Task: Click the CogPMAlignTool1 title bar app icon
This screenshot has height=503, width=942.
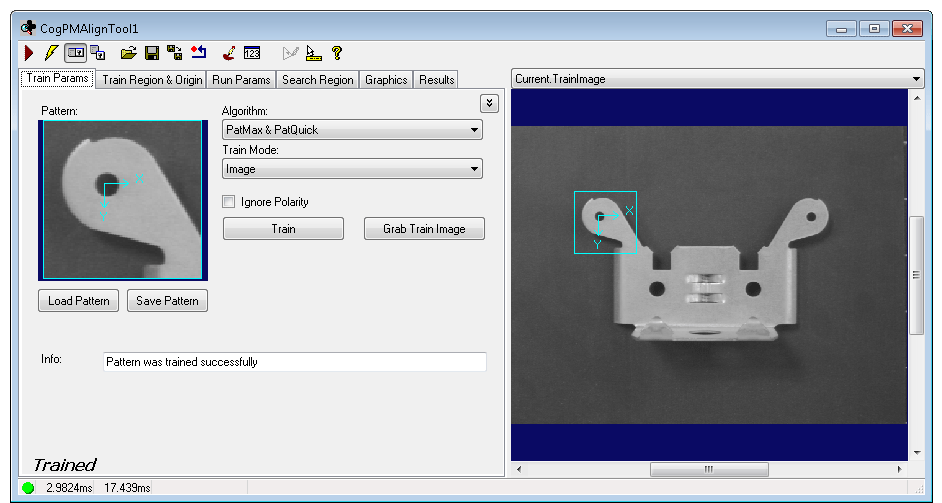Action: 28,28
